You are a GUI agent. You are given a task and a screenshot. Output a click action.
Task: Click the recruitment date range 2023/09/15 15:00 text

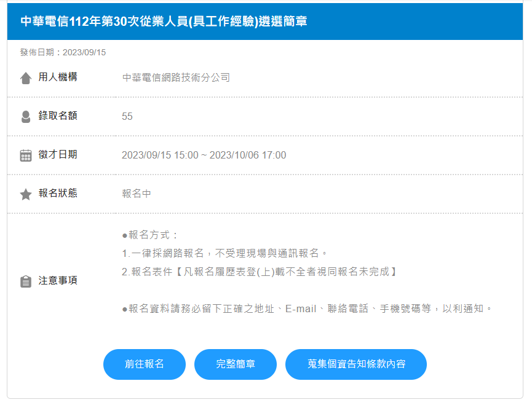204,155
